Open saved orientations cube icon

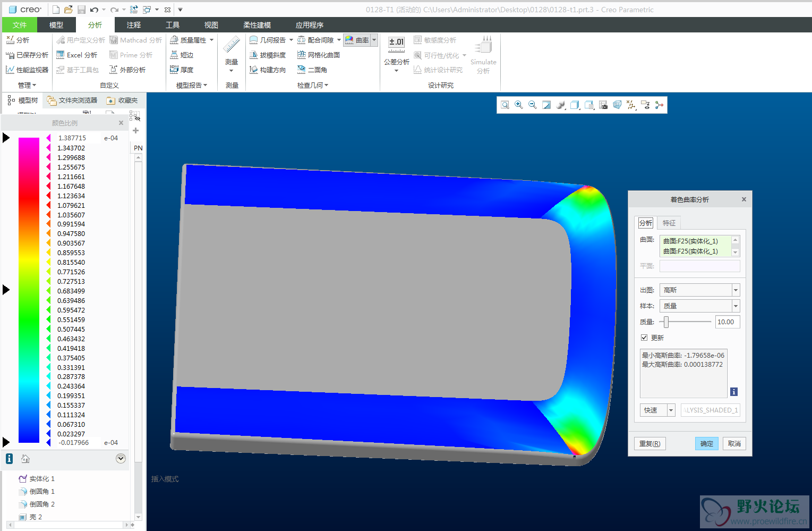(x=575, y=105)
